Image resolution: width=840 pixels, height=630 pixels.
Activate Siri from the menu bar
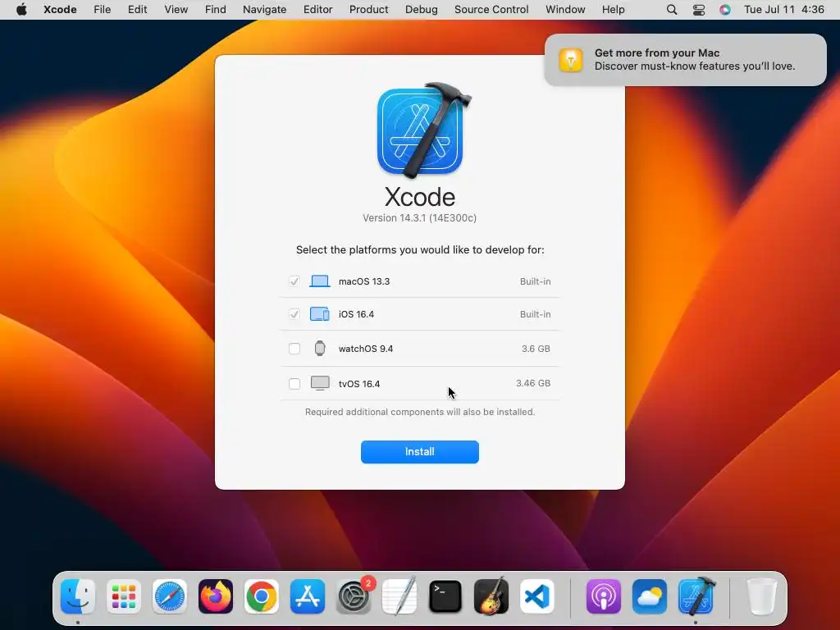pyautogui.click(x=725, y=10)
